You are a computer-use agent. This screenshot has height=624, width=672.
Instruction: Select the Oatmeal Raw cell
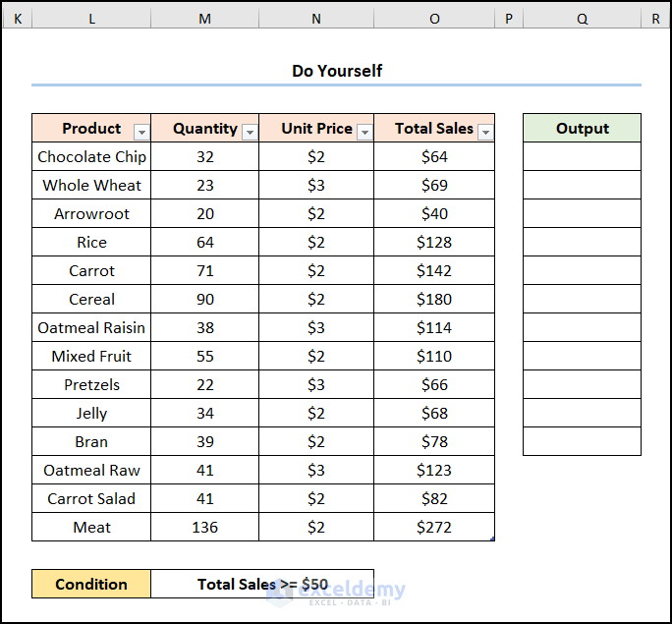(91, 470)
